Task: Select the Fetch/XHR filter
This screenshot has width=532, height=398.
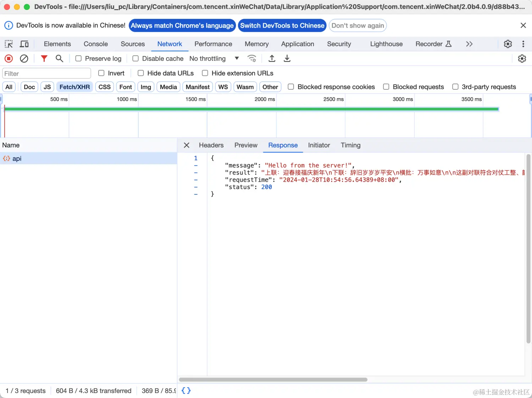Action: coord(74,87)
